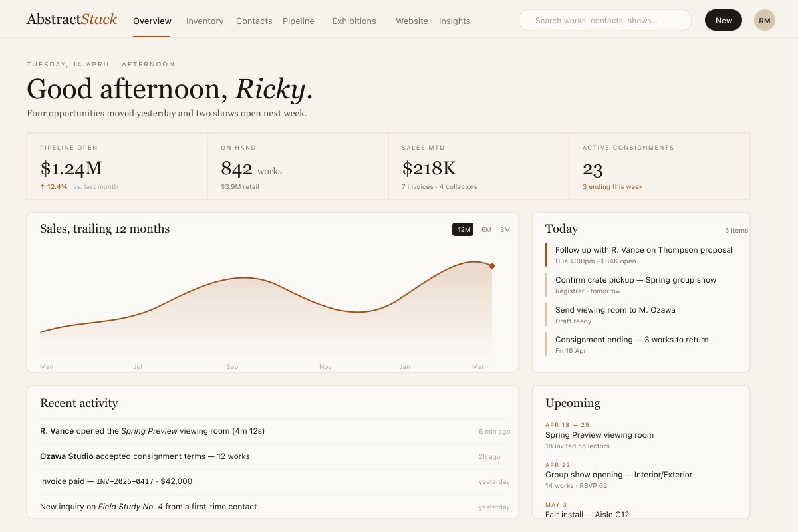The image size is (798, 532).
Task: Click the Sales, trailing 12 months heading
Action: [x=105, y=229]
